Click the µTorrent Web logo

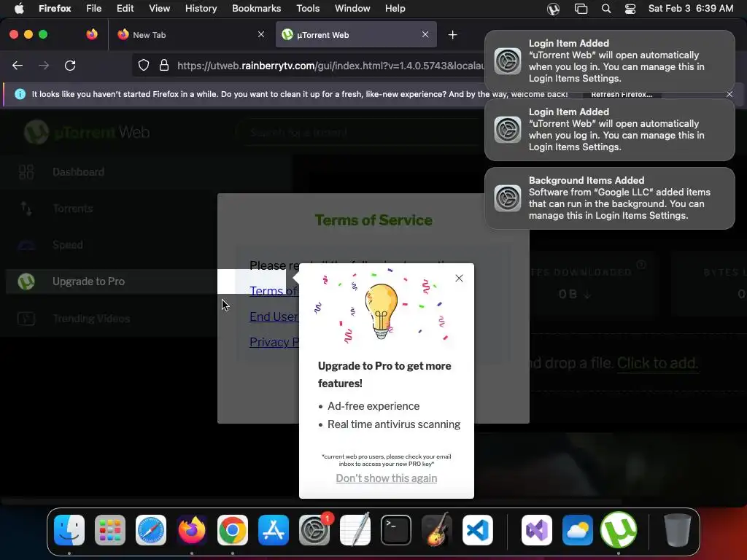(88, 132)
